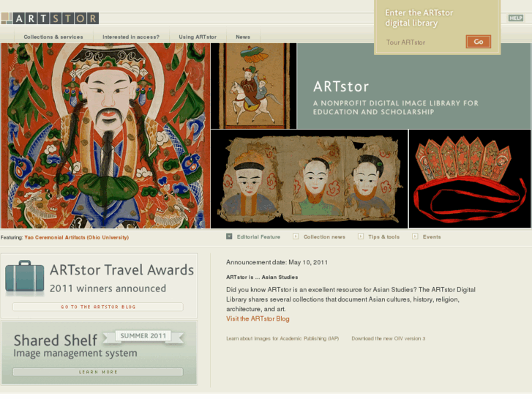Visit the ARTstor Blog link
The image size is (532, 399).
258,319
